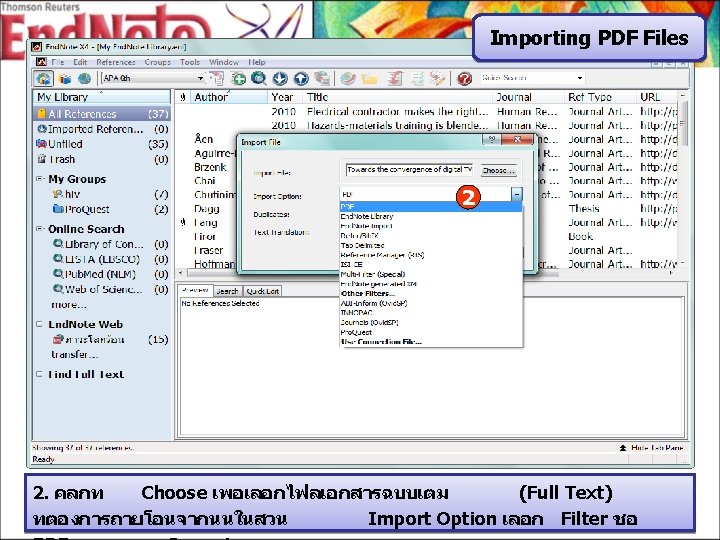The width and height of the screenshot is (720, 540).
Task: Open the Help menu
Action: (257, 62)
